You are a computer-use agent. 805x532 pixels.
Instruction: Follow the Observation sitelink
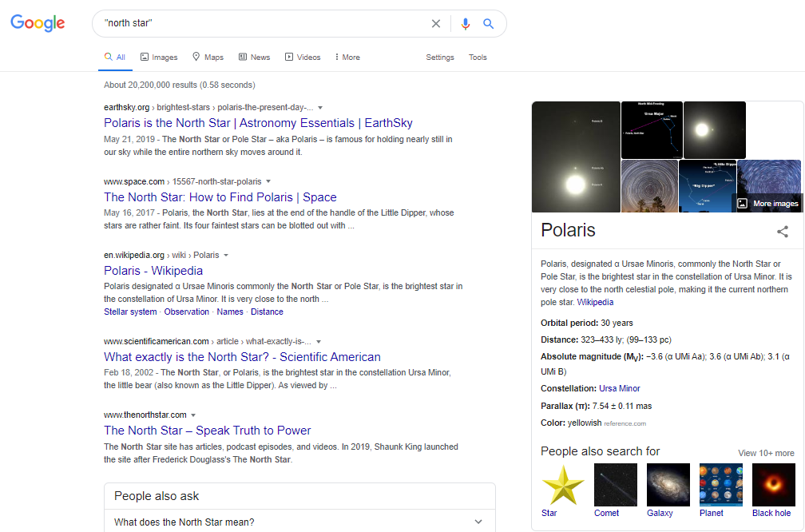186,312
